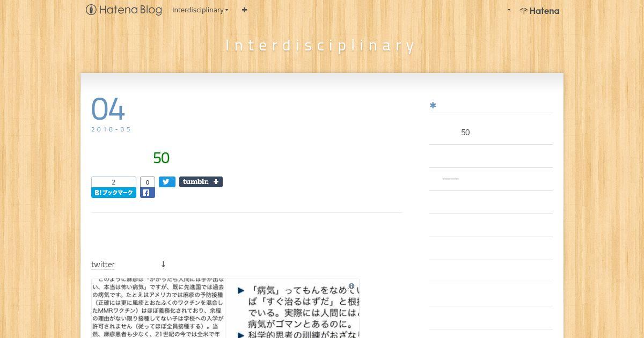This screenshot has height=338, width=644.
Task: Click the sidebar asterisk heading icon
Action: coord(433,106)
